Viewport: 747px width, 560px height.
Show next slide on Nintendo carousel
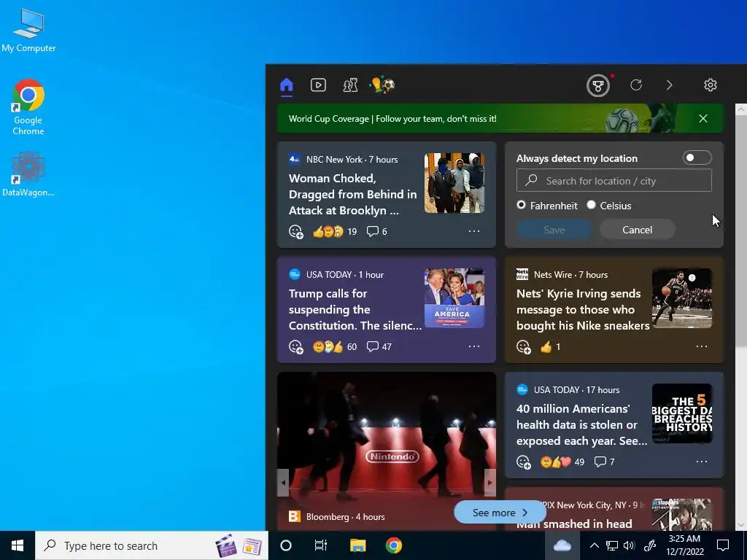[489, 483]
